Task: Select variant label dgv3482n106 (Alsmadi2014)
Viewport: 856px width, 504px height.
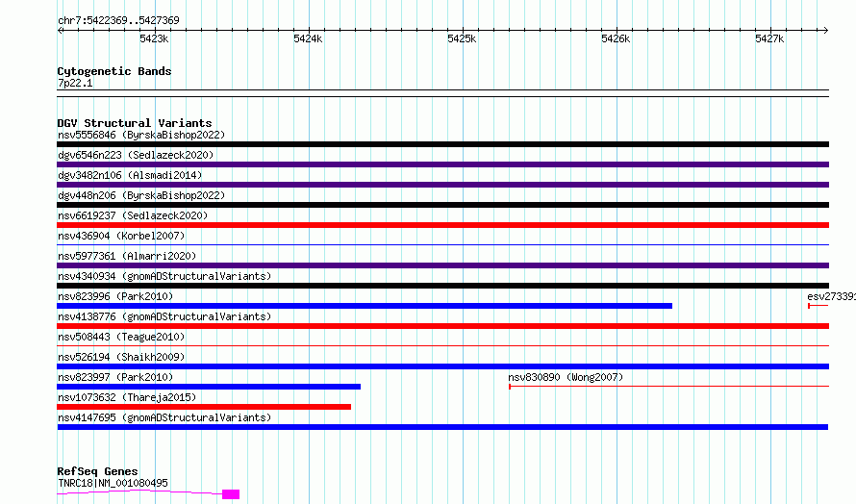Action: 130,175
